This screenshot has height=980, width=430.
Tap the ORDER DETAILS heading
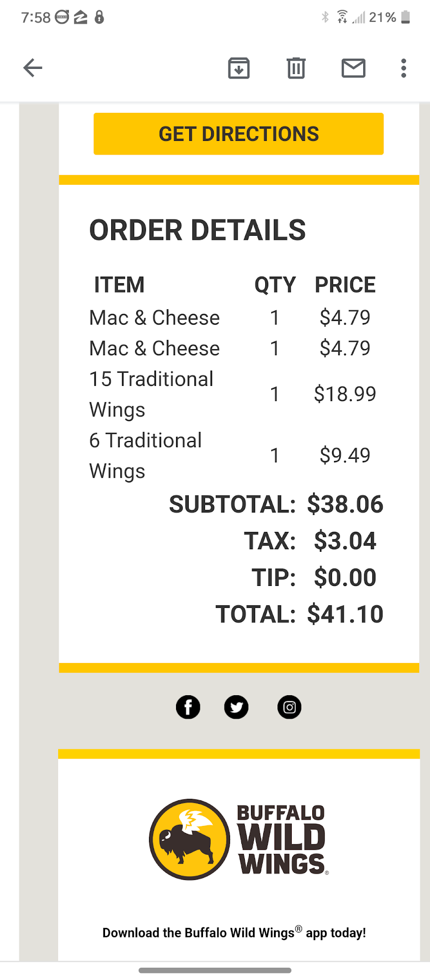pyautogui.click(x=197, y=230)
